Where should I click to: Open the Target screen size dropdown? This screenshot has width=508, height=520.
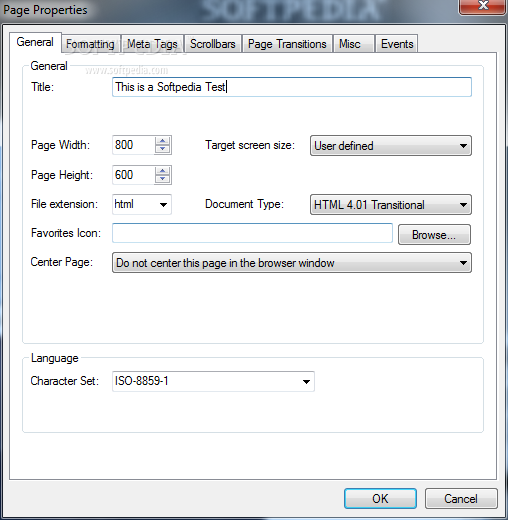[x=391, y=146]
